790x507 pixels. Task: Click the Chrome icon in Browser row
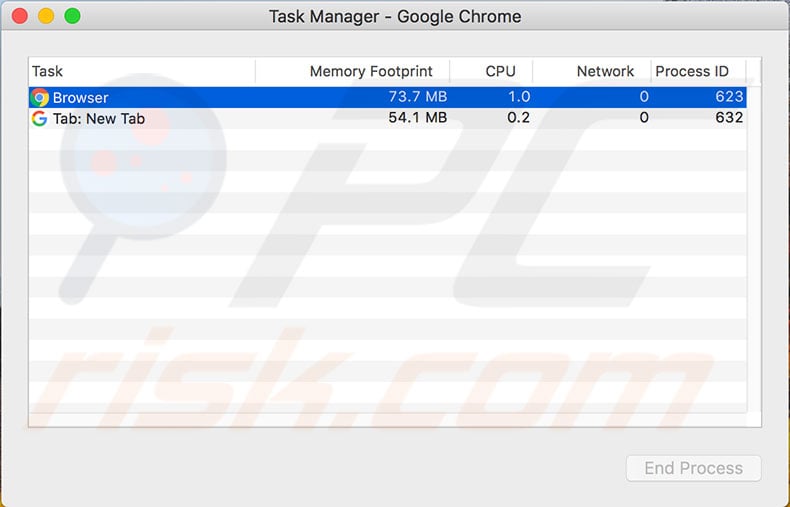39,97
